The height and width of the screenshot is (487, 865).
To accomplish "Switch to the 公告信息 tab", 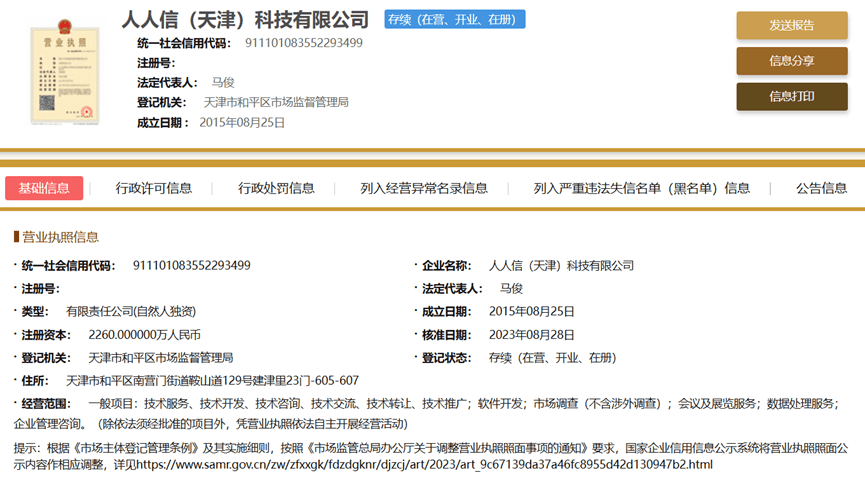I will (x=821, y=189).
